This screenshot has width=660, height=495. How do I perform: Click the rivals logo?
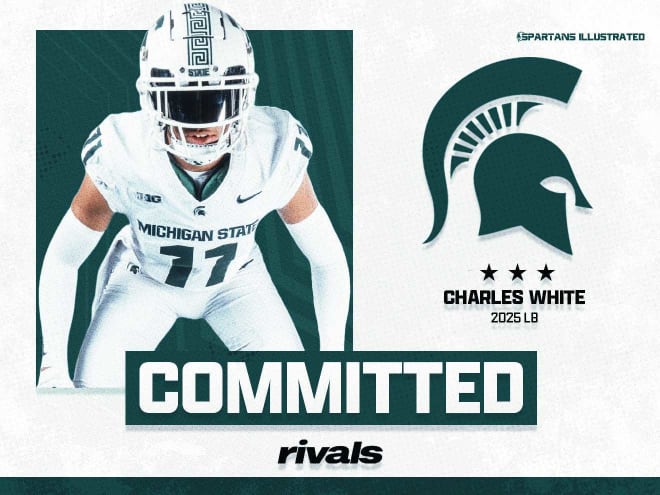330,452
